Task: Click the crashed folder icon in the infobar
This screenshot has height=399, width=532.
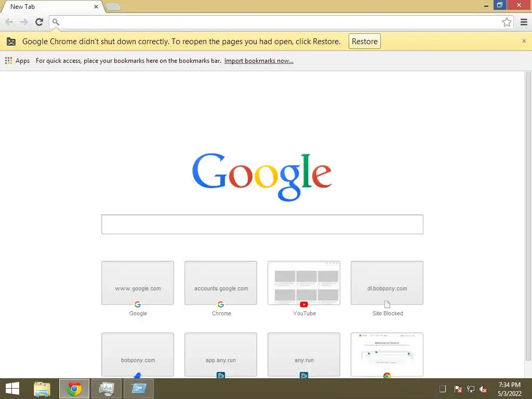Action: (x=11, y=42)
